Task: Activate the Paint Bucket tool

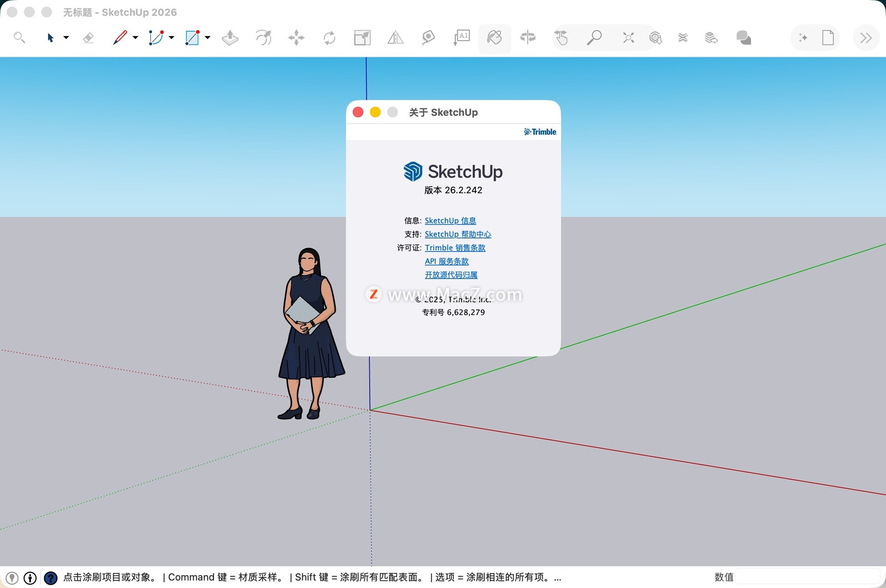Action: tap(494, 37)
